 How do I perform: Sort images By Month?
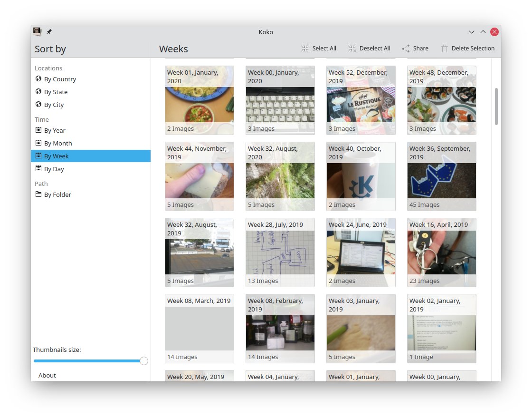(91, 143)
